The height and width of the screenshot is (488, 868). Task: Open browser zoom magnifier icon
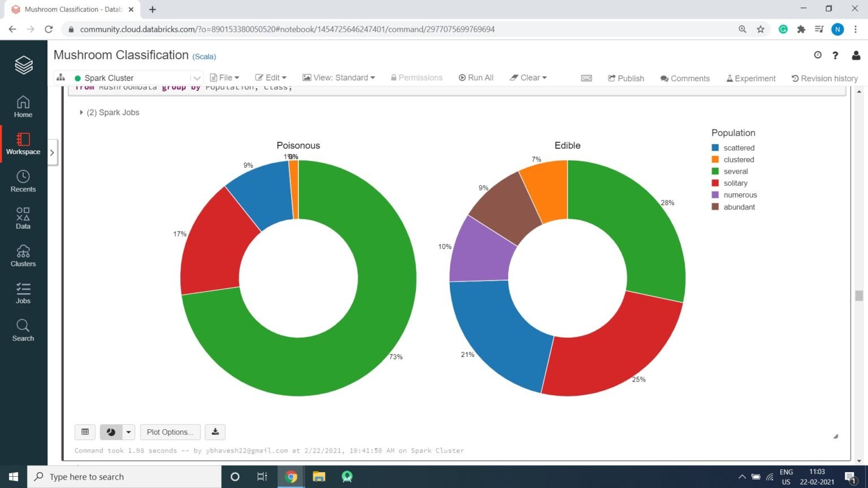[743, 29]
